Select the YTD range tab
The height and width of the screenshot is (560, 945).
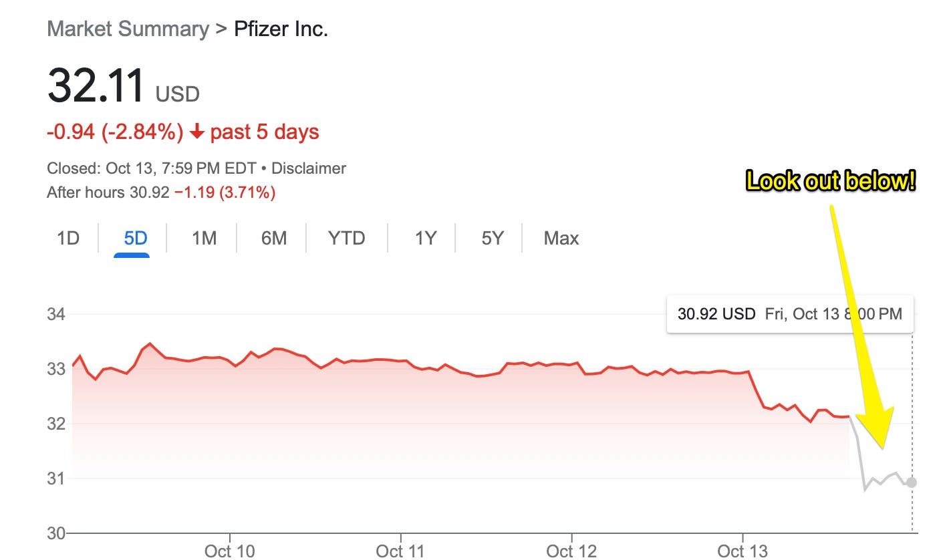tap(346, 238)
